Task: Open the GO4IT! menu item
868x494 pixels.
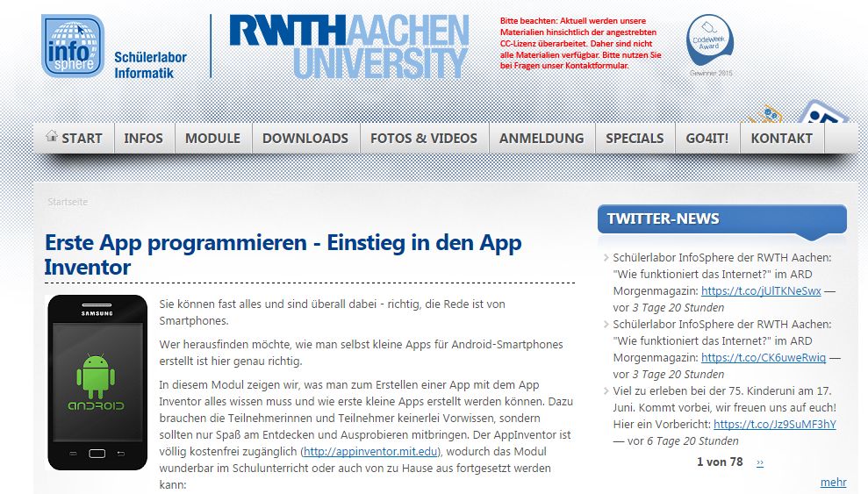Action: coord(707,139)
